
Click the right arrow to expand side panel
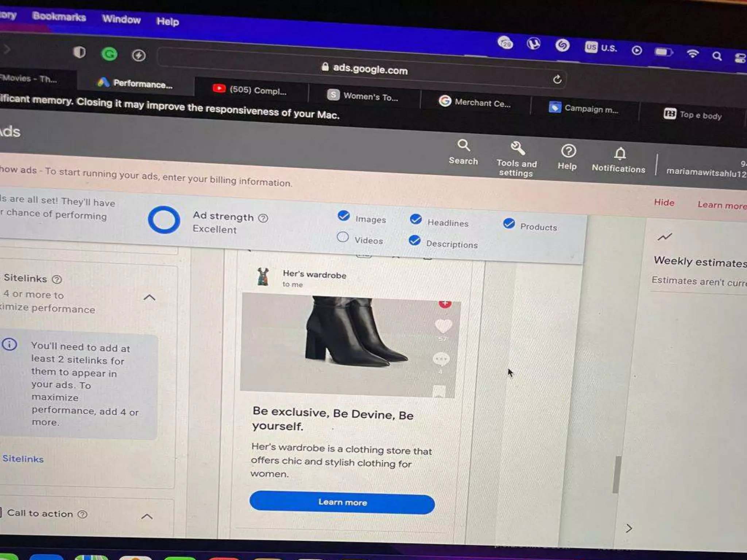629,528
